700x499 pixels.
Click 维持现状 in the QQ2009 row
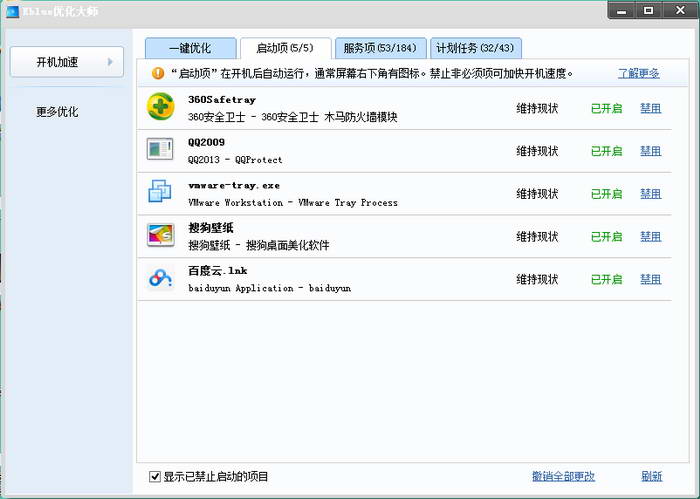pyautogui.click(x=537, y=151)
